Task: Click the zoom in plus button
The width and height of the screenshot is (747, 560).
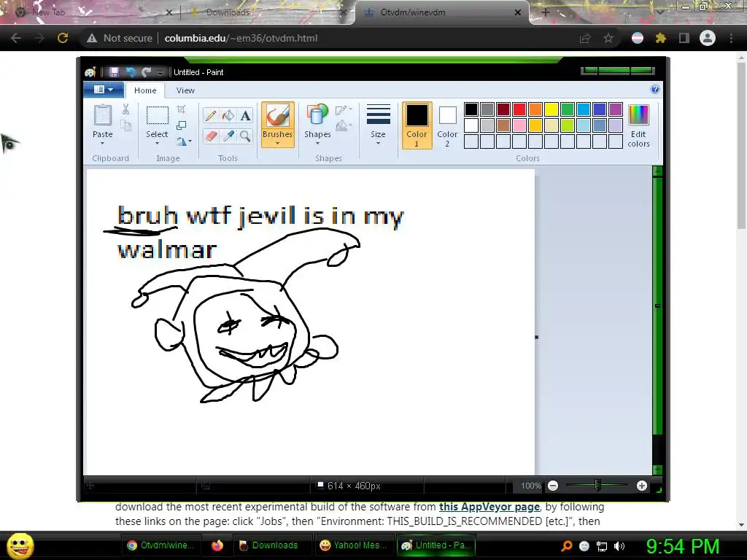Action: [x=642, y=486]
